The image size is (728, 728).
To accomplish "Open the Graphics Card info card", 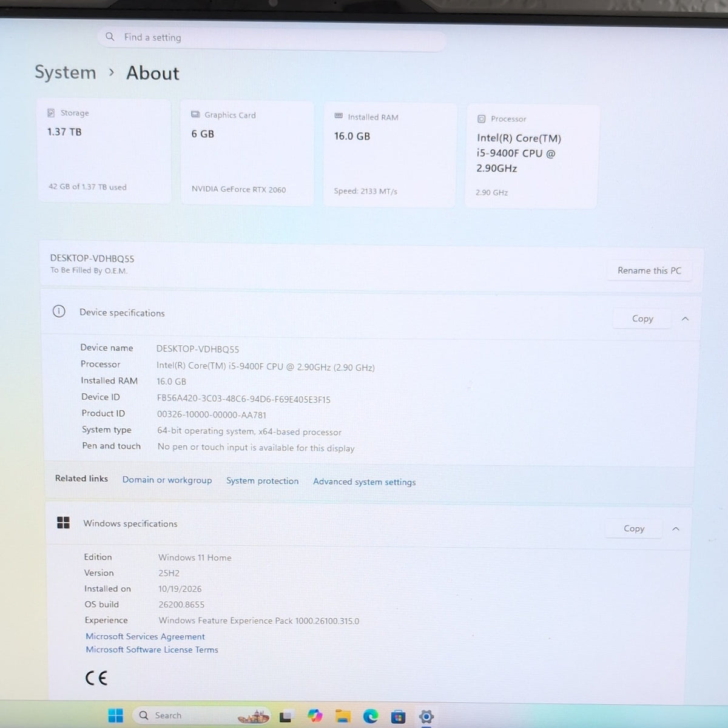I will coord(247,153).
